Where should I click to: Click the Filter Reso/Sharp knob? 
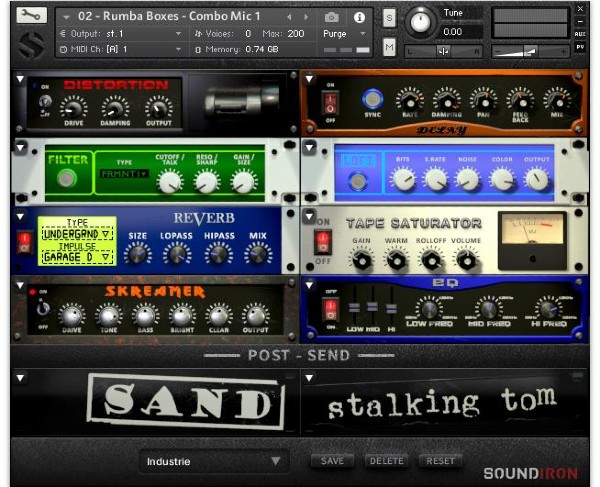[207, 182]
